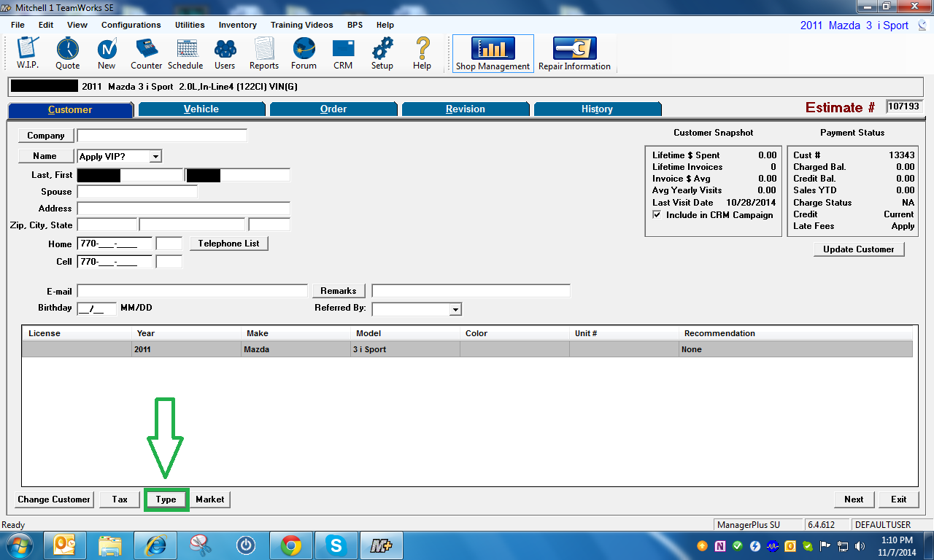
Task: Open the Inventory menu
Action: tap(238, 25)
